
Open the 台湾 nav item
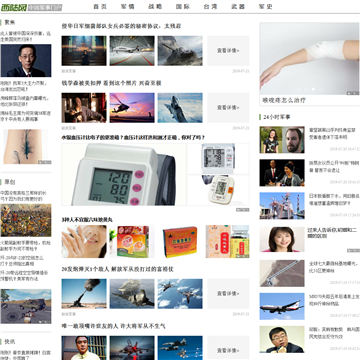(210, 7)
